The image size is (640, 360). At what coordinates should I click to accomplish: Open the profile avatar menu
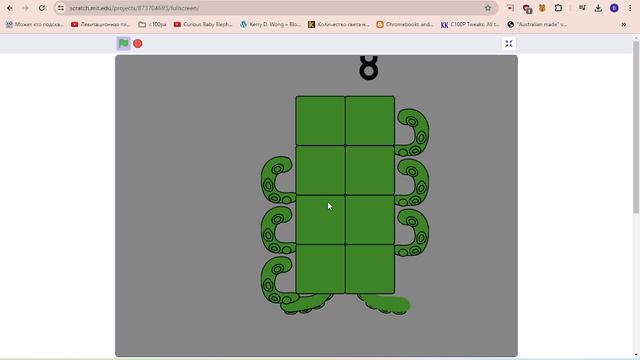[x=614, y=8]
